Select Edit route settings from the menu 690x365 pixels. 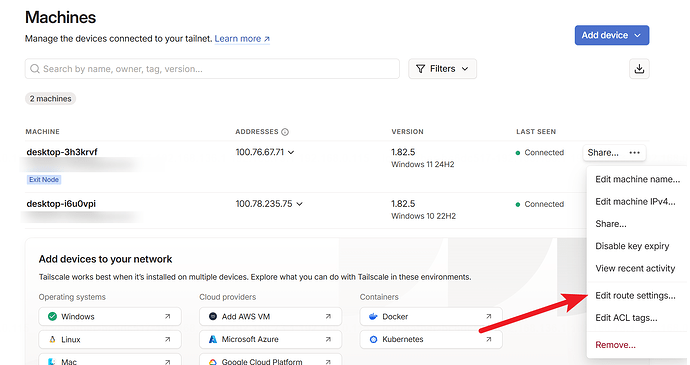tap(635, 295)
